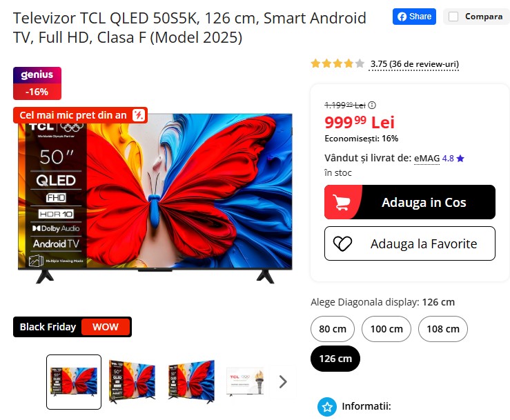Click the blue star next to eMAG rating
Image resolution: width=510 pixels, height=420 pixels.
coord(460,159)
